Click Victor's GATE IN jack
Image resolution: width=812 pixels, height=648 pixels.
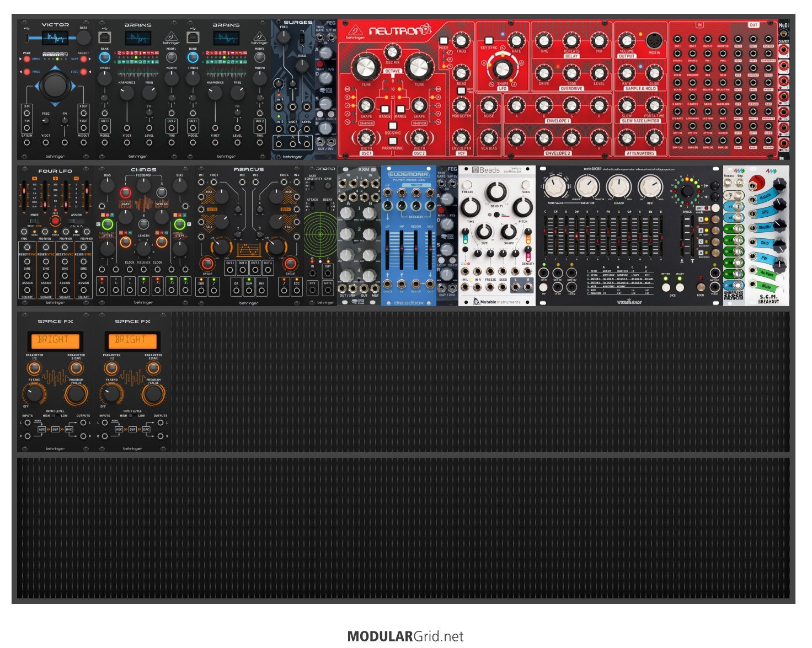(x=26, y=142)
